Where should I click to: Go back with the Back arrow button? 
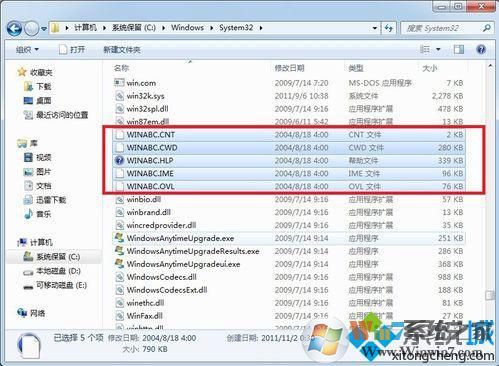[x=15, y=29]
